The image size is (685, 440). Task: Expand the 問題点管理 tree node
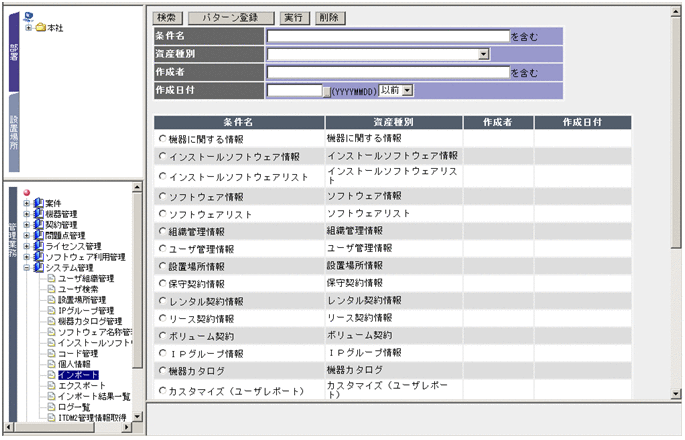coord(27,236)
